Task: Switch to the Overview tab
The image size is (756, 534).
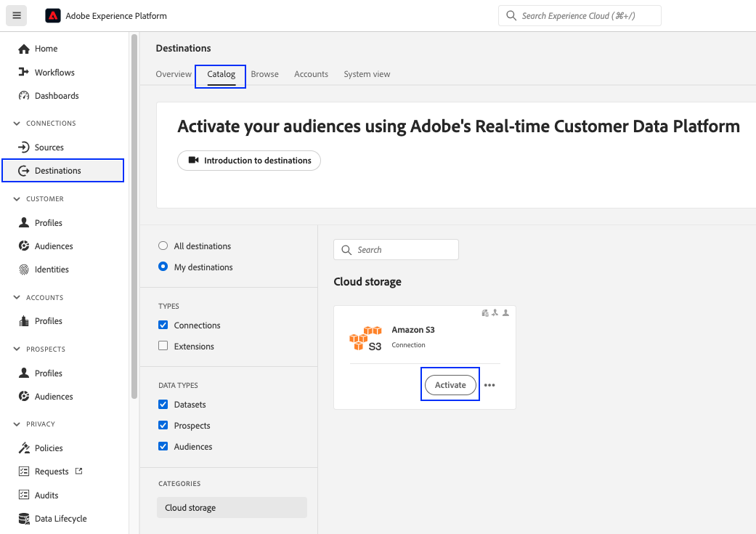Action: point(174,74)
